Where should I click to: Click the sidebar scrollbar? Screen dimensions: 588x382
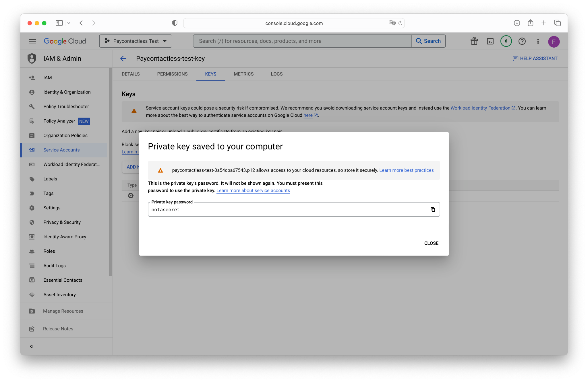pos(111,172)
